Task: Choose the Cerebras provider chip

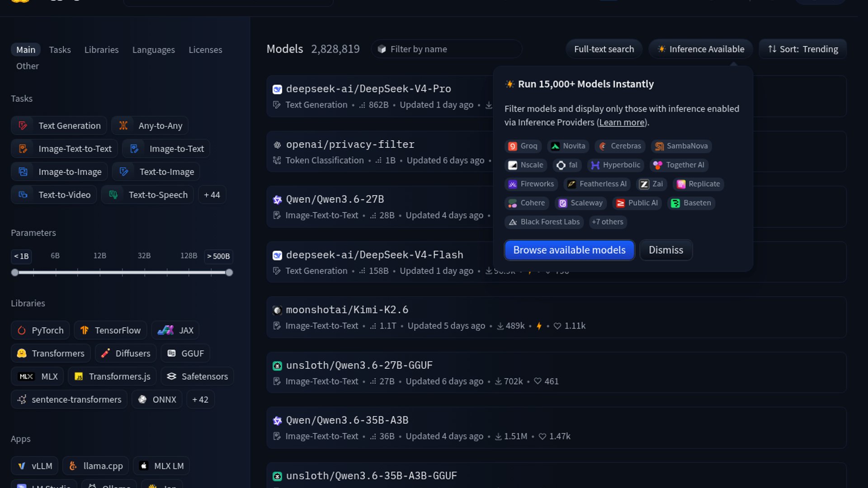Action: click(620, 146)
